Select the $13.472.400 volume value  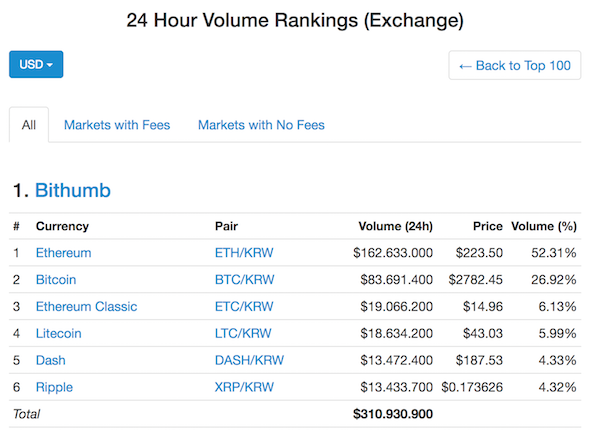point(396,360)
